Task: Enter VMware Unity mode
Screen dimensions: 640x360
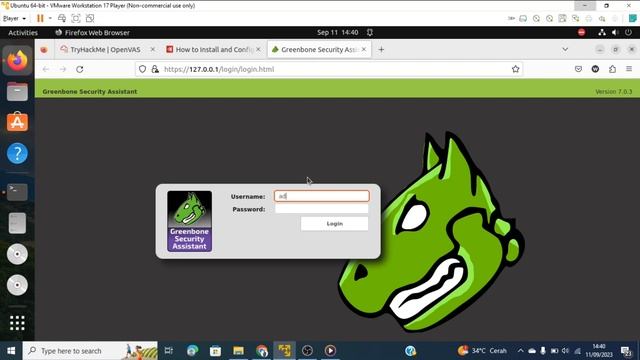Action: (90, 18)
